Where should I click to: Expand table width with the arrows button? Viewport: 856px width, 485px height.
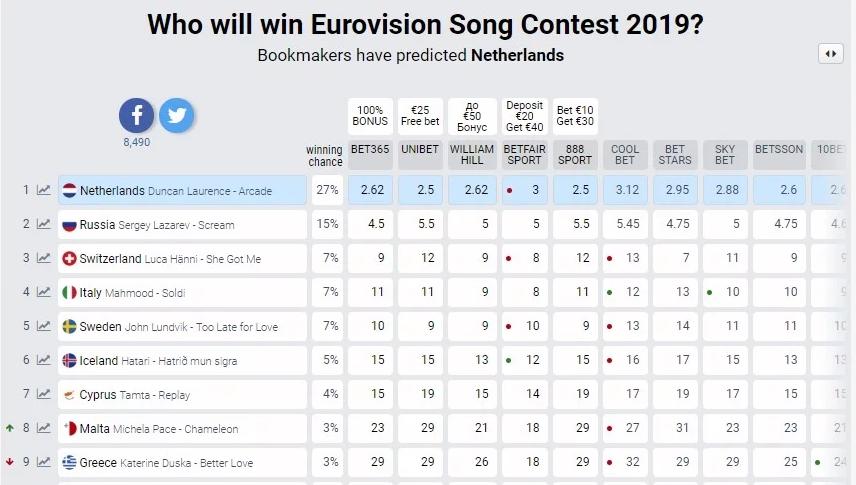(x=830, y=54)
